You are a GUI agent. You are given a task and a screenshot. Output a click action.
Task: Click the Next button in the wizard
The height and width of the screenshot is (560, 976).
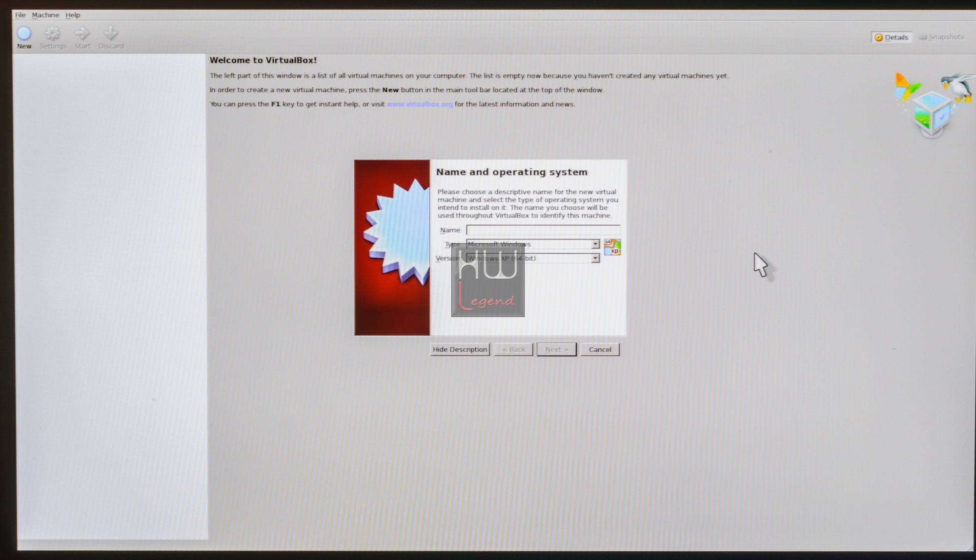[556, 349]
